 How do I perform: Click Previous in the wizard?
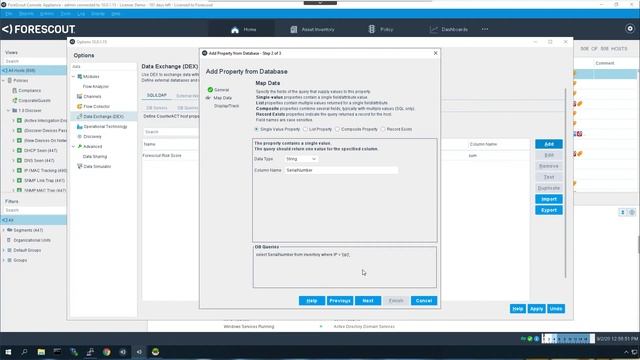click(x=340, y=301)
